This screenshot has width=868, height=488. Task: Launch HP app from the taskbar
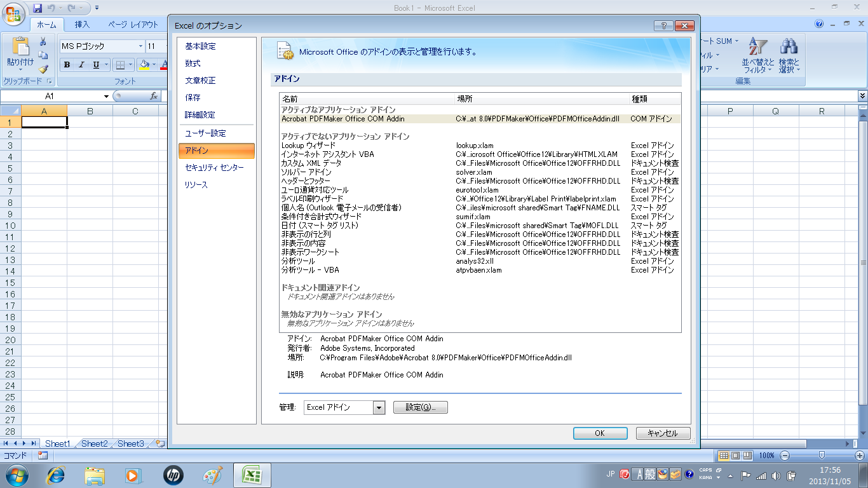pyautogui.click(x=173, y=475)
